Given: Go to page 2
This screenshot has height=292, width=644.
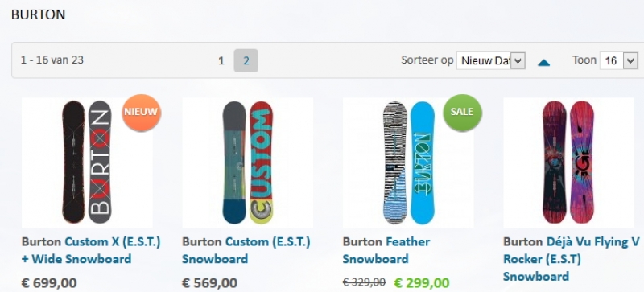Looking at the screenshot, I should click(246, 61).
